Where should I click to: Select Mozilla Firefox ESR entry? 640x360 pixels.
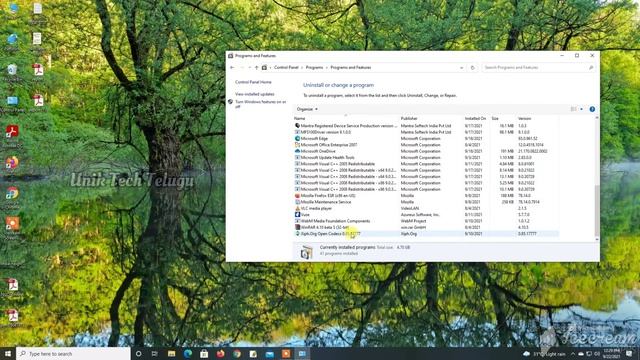coord(426,196)
